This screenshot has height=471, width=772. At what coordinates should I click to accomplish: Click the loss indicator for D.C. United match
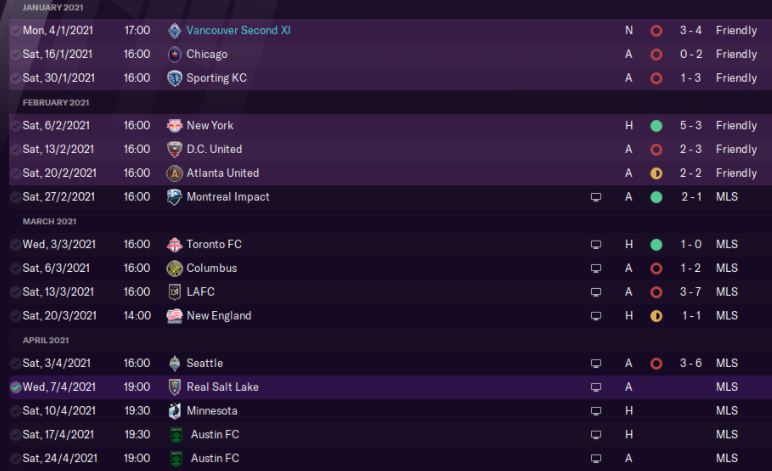click(x=656, y=149)
